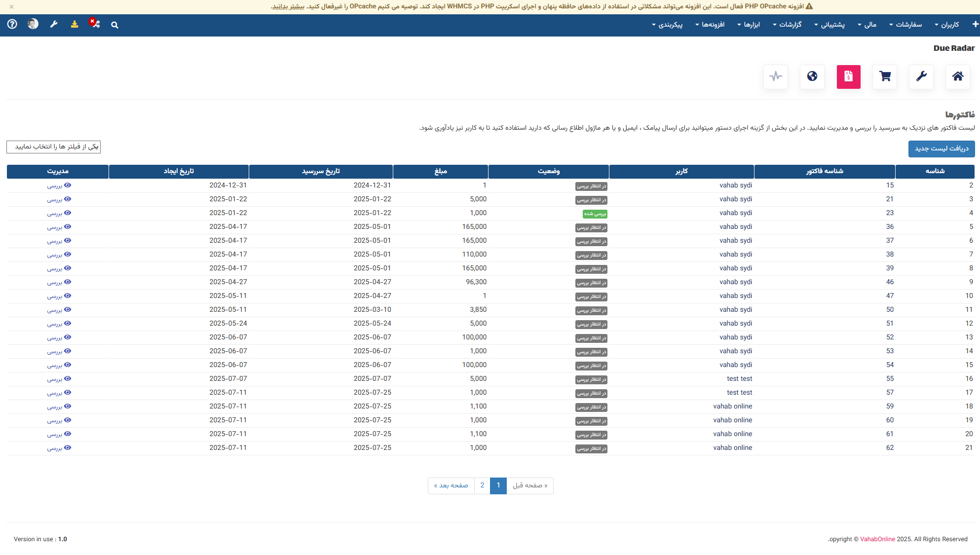
Task: Click the green بررسی شده status badge
Action: pyautogui.click(x=595, y=214)
